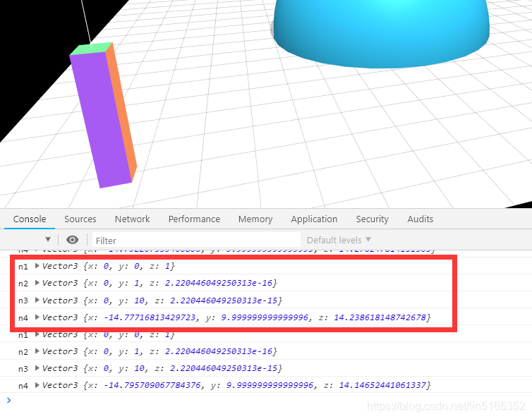
Task: Expand the n3 Vector3 below the boxed group
Action: pos(37,368)
